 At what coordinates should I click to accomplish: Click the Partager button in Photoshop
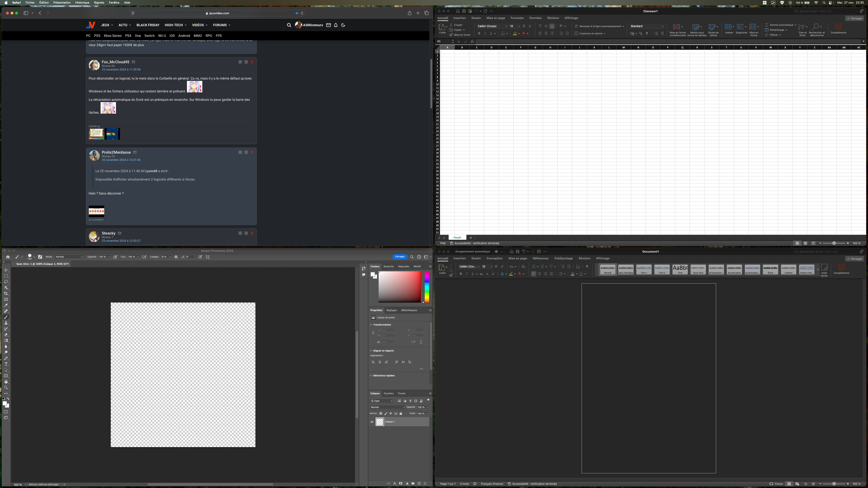pos(400,257)
